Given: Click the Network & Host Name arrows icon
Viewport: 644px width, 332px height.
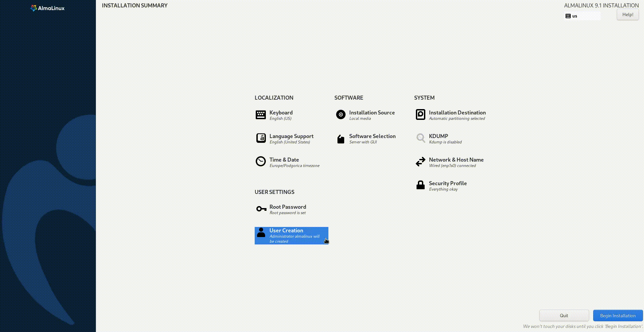Looking at the screenshot, I should pos(420,162).
